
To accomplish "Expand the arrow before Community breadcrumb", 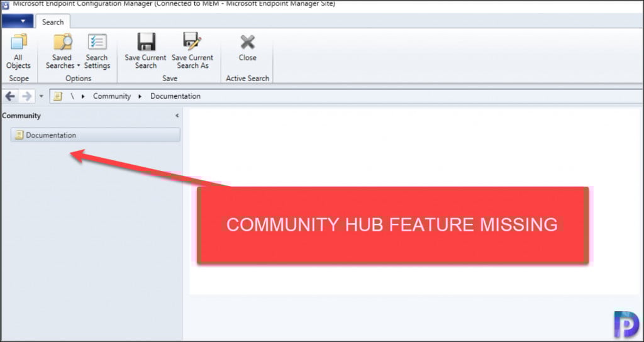I will tap(84, 96).
